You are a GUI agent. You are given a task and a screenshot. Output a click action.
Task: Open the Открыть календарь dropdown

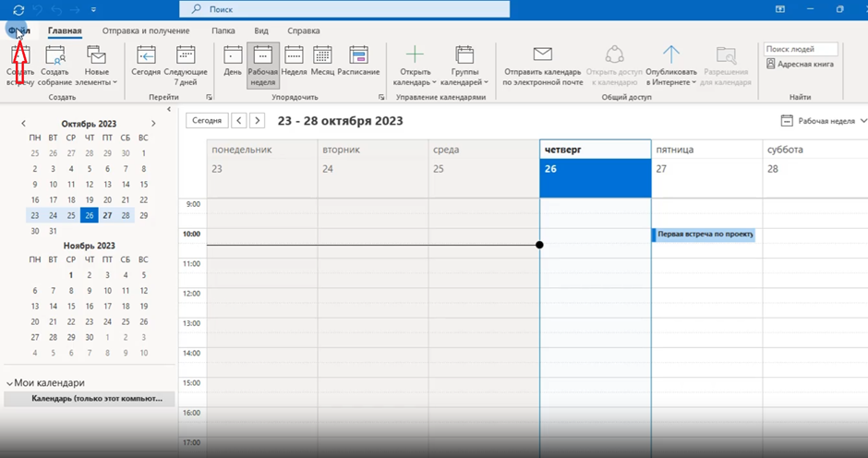pos(415,66)
